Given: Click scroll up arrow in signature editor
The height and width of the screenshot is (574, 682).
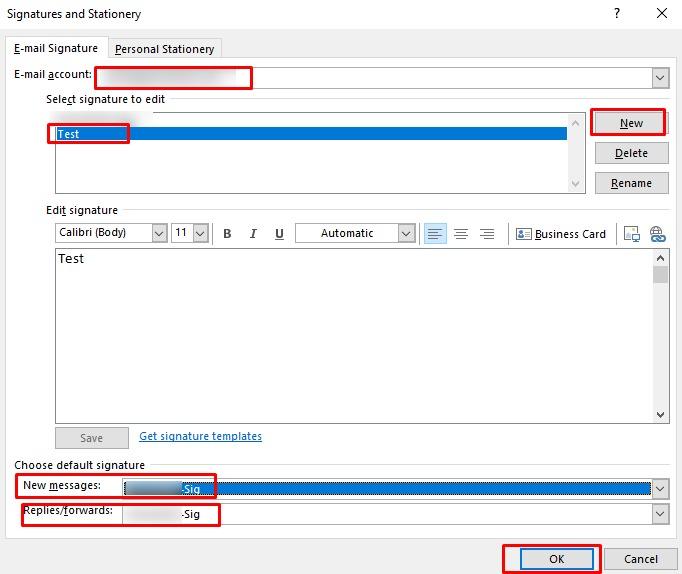Looking at the screenshot, I should 660,258.
